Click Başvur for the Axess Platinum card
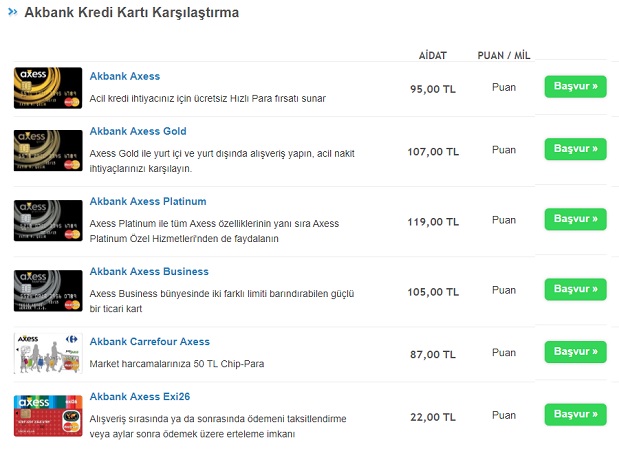Image resolution: width=619 pixels, height=449 pixels. [x=575, y=219]
